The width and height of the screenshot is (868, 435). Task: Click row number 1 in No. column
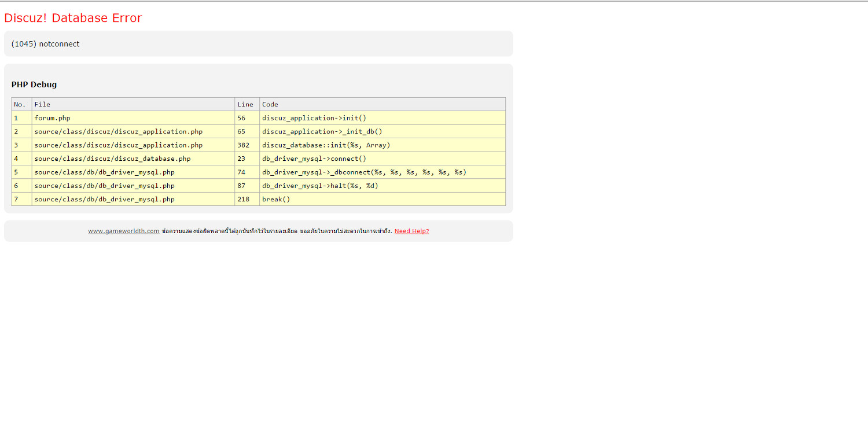click(21, 118)
